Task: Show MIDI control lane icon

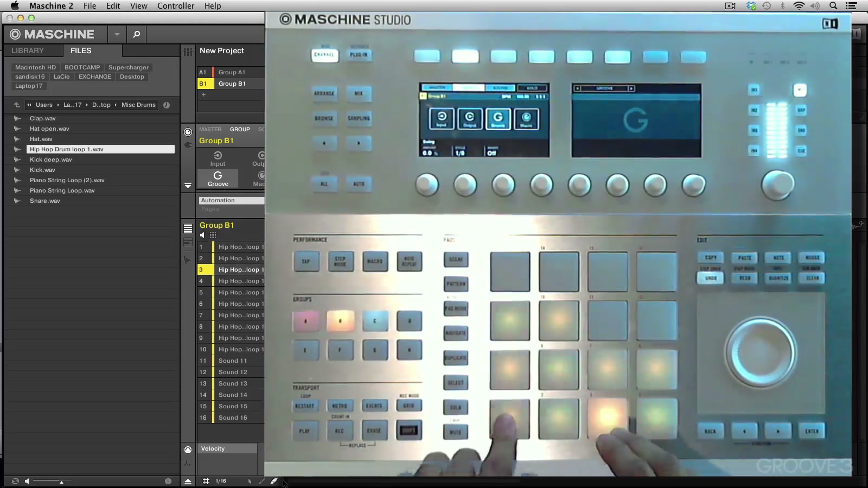Action: pos(188,450)
